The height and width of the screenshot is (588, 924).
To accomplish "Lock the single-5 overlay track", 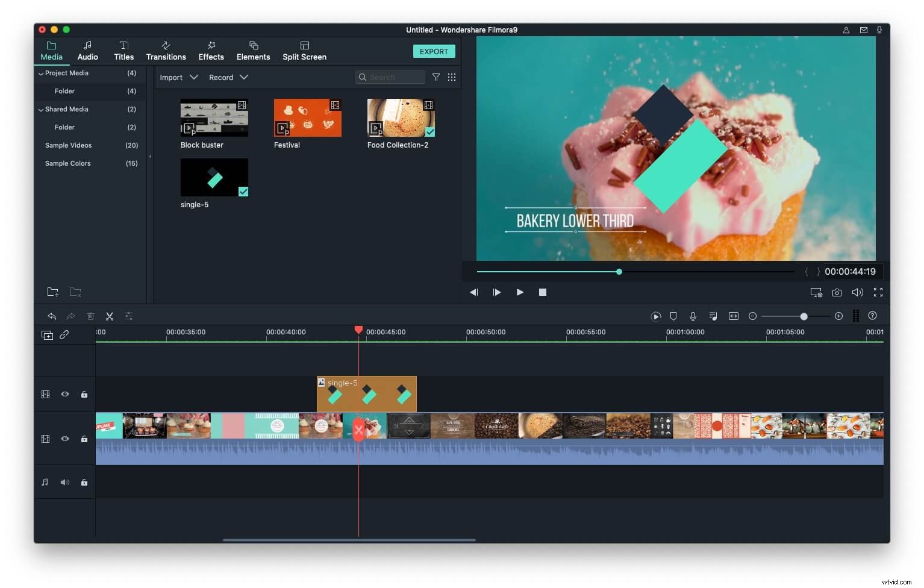I will [84, 394].
